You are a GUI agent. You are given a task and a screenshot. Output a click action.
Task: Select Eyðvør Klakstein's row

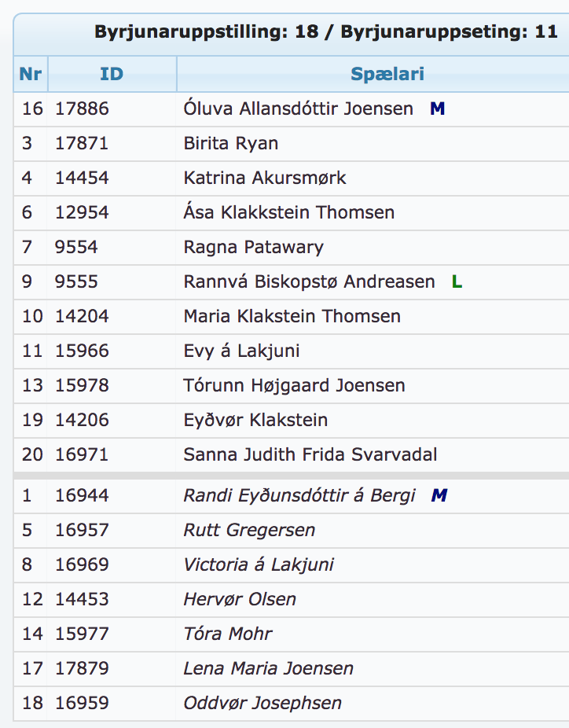292,420
